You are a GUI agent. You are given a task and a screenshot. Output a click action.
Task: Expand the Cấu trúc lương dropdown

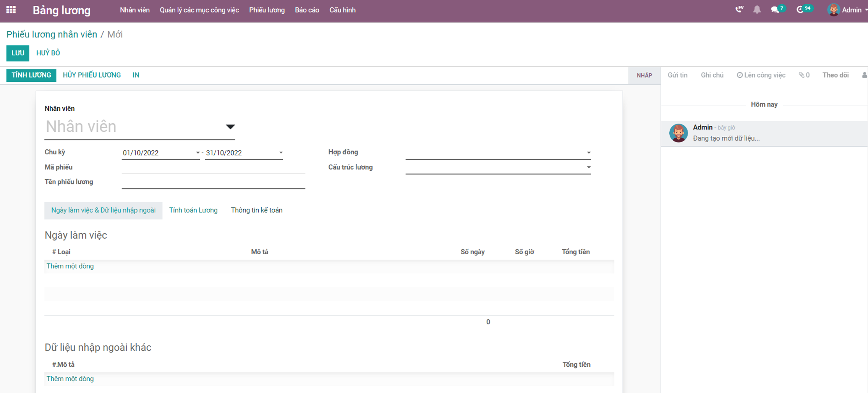click(x=588, y=167)
